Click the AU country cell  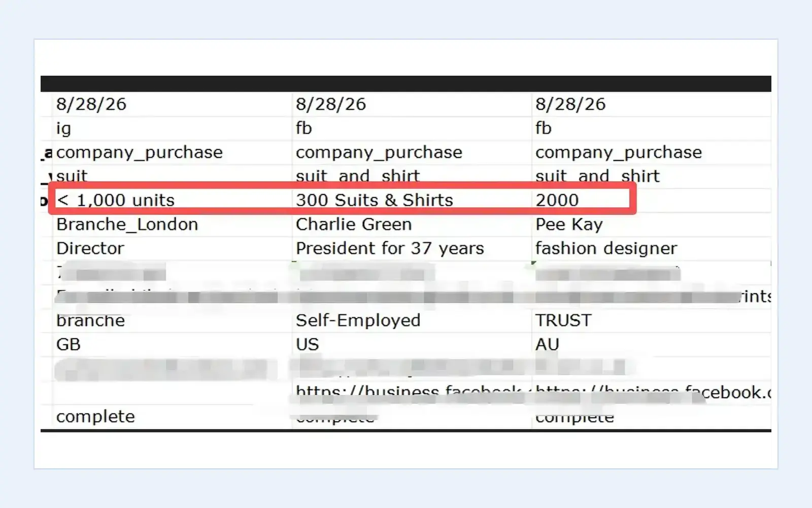pos(651,344)
